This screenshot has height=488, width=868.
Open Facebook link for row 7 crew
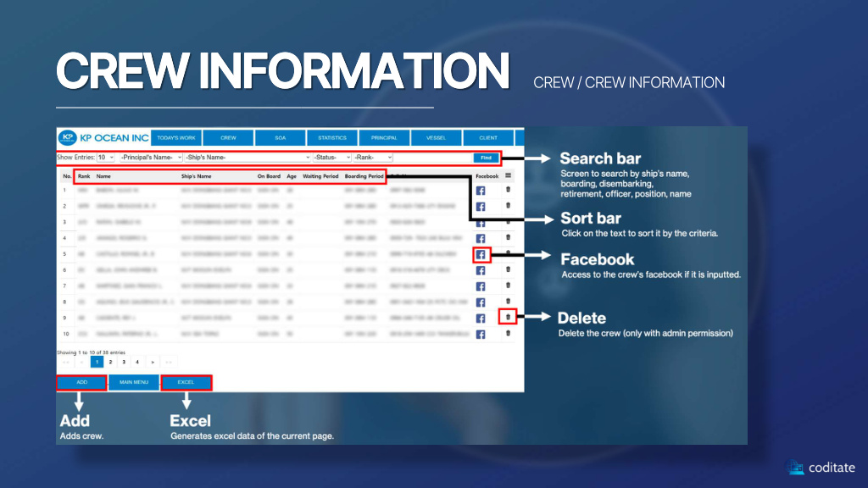(x=481, y=286)
